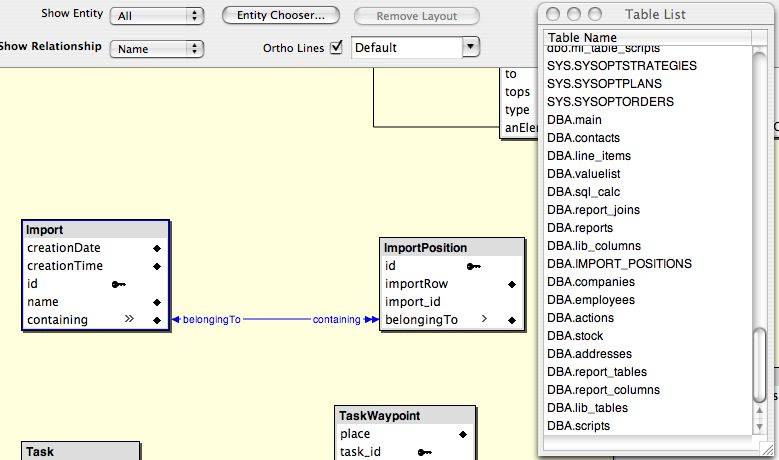Select DBA.stock in Table List
The width and height of the screenshot is (779, 460).
coord(575,336)
